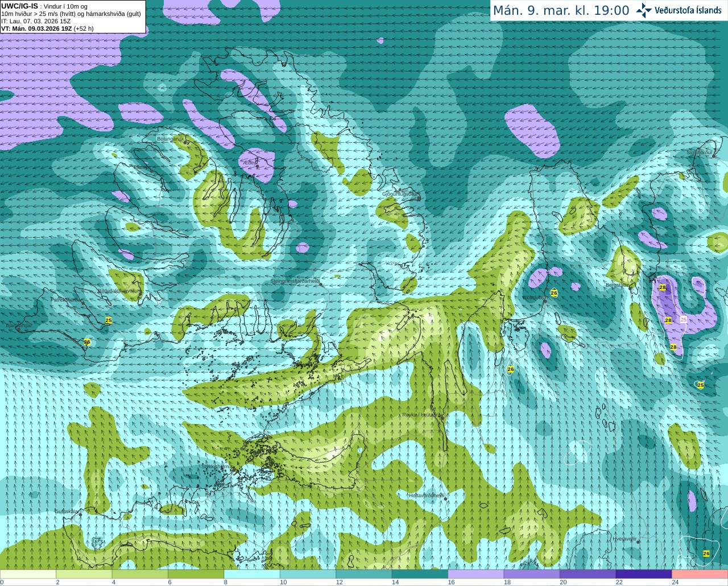The width and height of the screenshot is (728, 586).
Task: Click the Veðurstofa Íslands logo
Action: point(679,10)
